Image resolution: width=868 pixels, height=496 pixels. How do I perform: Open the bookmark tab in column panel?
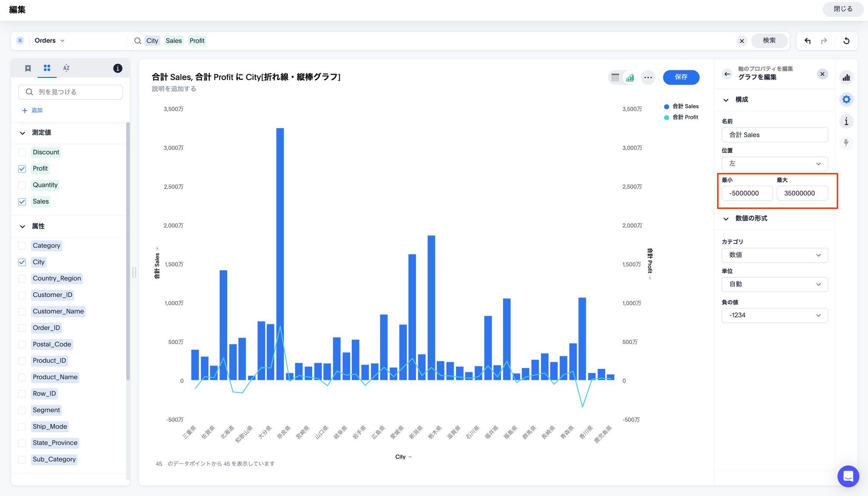28,68
